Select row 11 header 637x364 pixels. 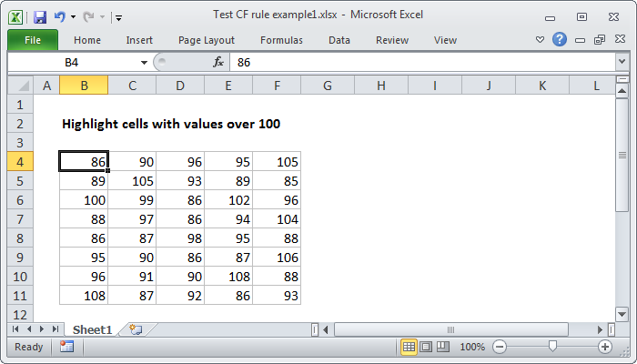(x=20, y=296)
